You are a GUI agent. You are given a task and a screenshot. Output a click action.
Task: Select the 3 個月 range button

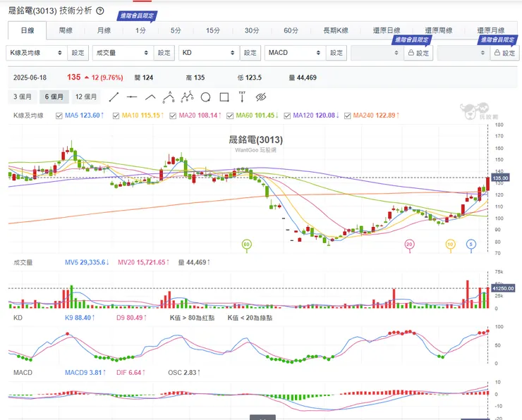point(23,97)
